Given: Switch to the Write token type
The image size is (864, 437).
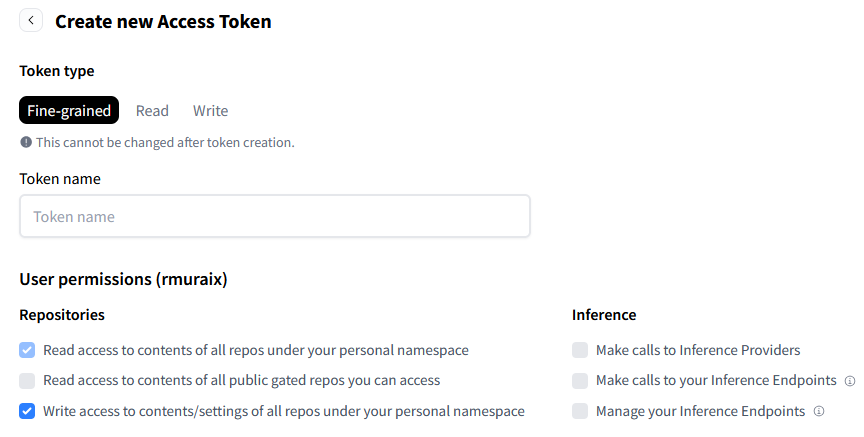Looking at the screenshot, I should 210,111.
